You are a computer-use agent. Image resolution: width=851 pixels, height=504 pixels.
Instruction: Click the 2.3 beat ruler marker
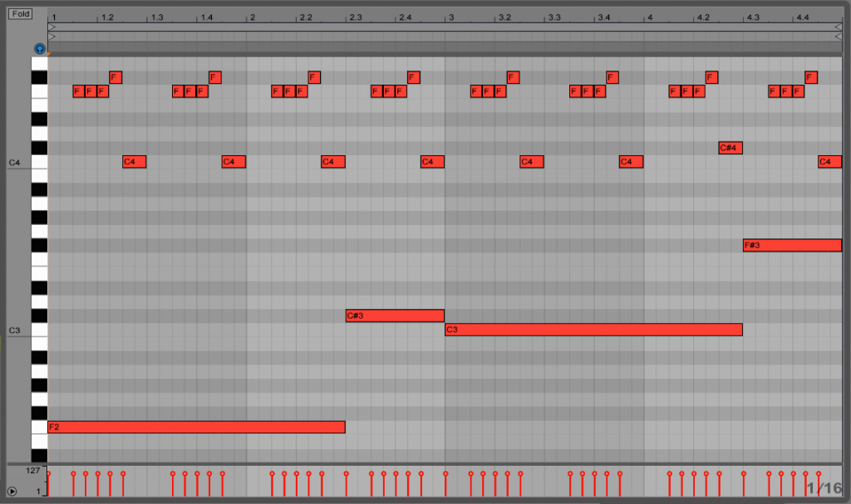[x=356, y=17]
